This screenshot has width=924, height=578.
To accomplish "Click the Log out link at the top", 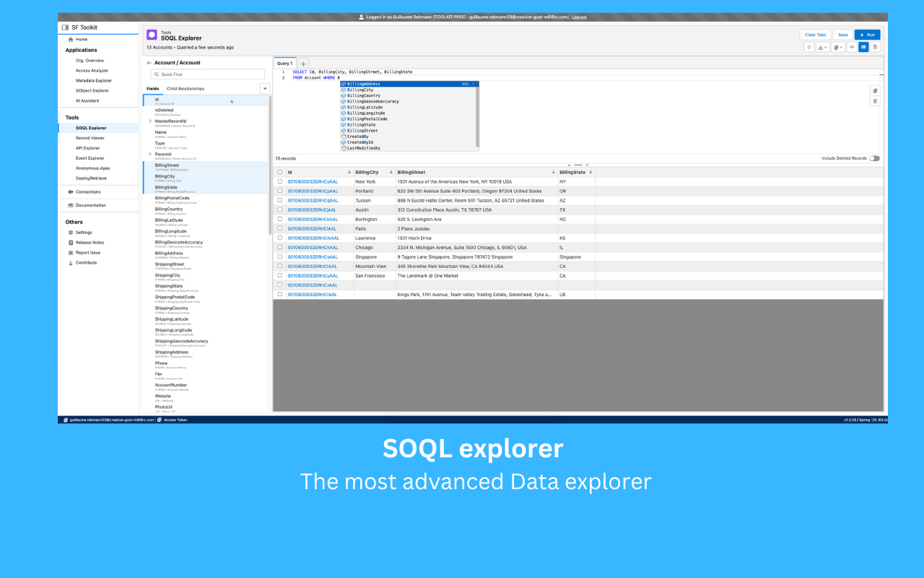I will pos(579,16).
